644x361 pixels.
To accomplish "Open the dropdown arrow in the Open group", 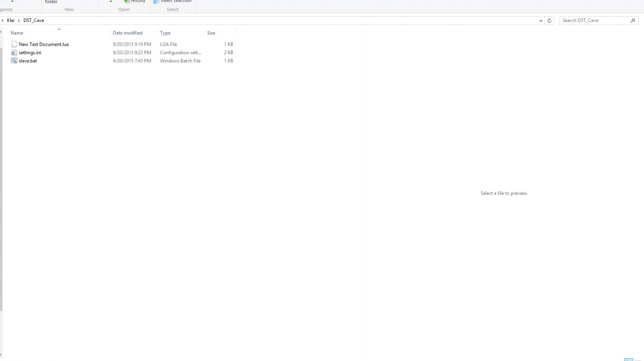I will click(x=111, y=2).
